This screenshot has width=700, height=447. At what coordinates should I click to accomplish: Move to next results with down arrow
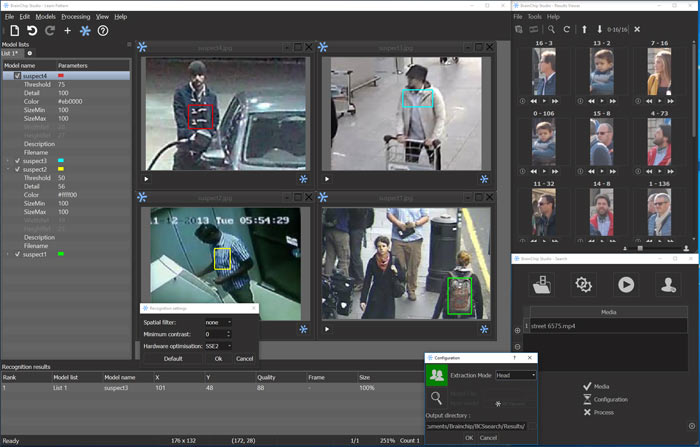point(599,29)
